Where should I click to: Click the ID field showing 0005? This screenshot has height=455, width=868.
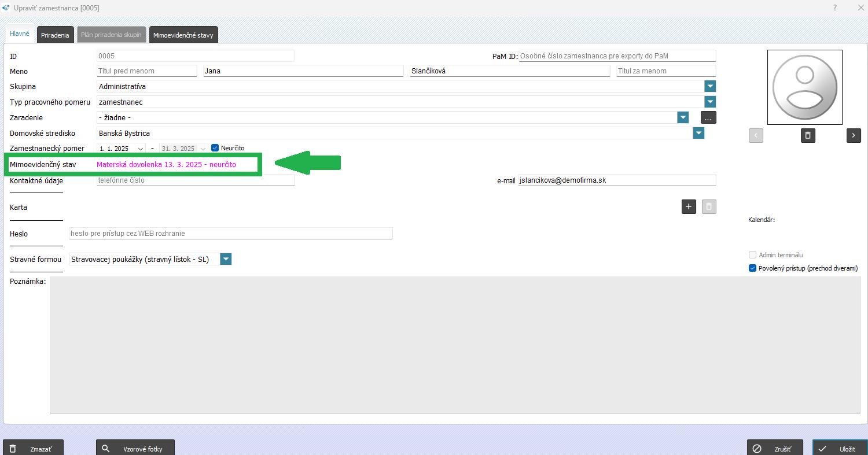(x=196, y=56)
